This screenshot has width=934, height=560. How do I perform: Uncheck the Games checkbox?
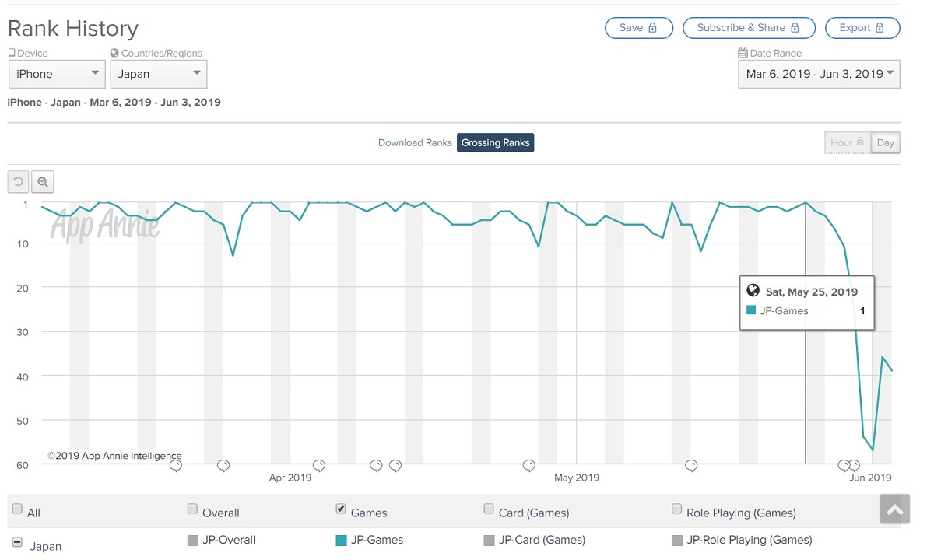click(341, 509)
